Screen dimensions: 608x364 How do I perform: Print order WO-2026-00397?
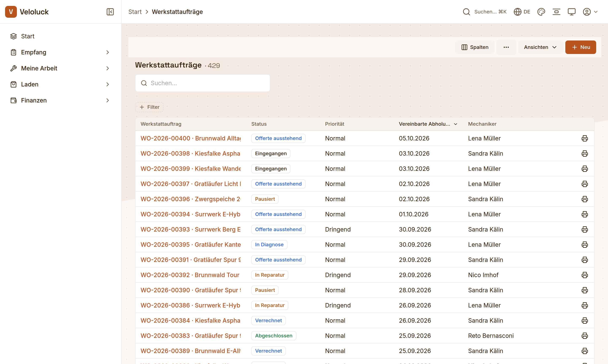[584, 184]
